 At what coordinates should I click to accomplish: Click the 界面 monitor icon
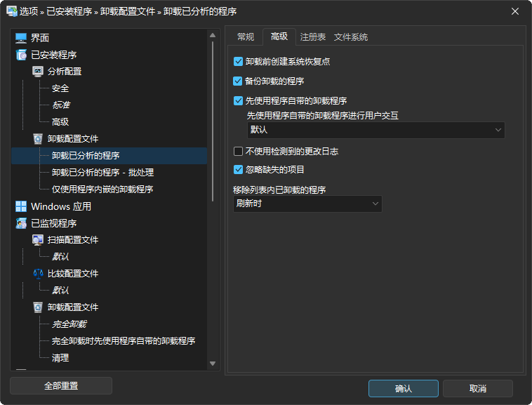(x=21, y=38)
